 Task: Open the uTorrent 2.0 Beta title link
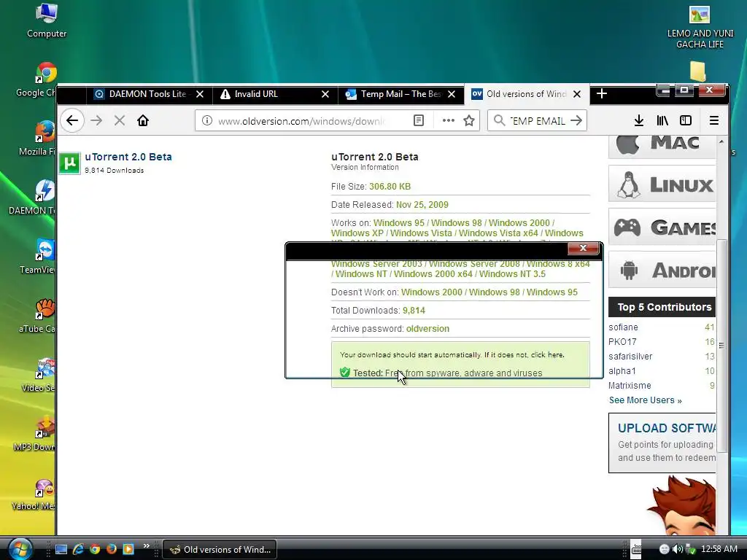coord(128,157)
